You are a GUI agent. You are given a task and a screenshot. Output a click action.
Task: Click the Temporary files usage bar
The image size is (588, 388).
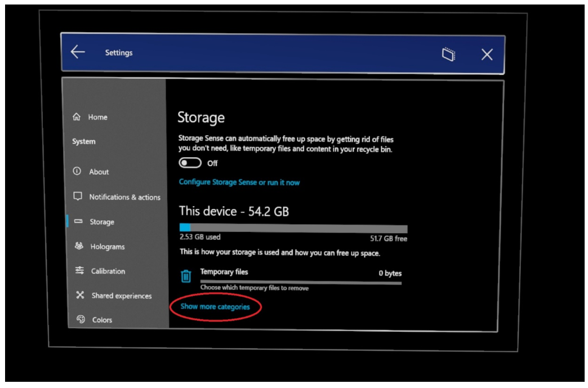tap(301, 282)
